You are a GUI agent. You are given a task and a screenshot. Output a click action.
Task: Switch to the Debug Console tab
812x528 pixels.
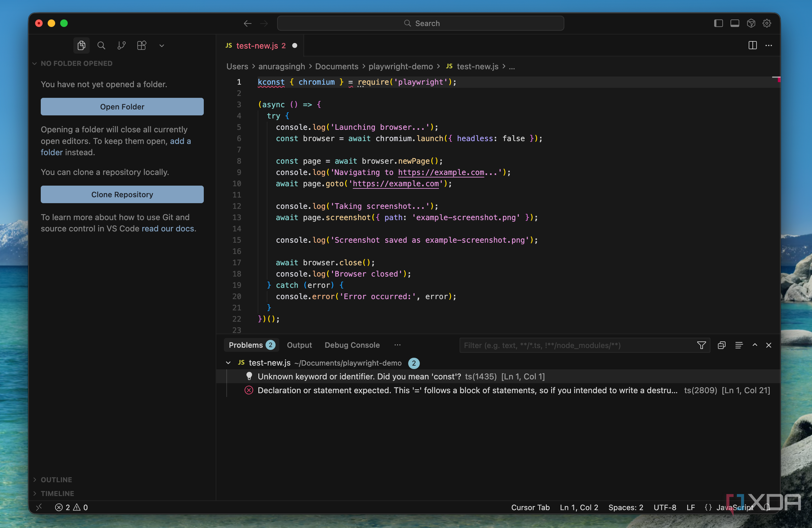point(352,345)
